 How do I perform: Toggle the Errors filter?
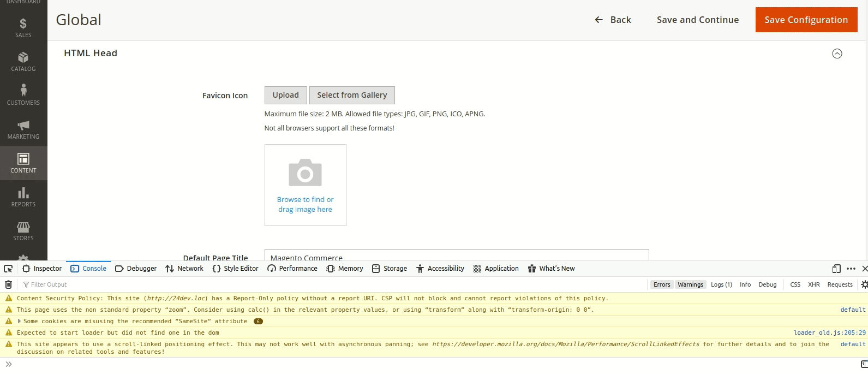662,284
